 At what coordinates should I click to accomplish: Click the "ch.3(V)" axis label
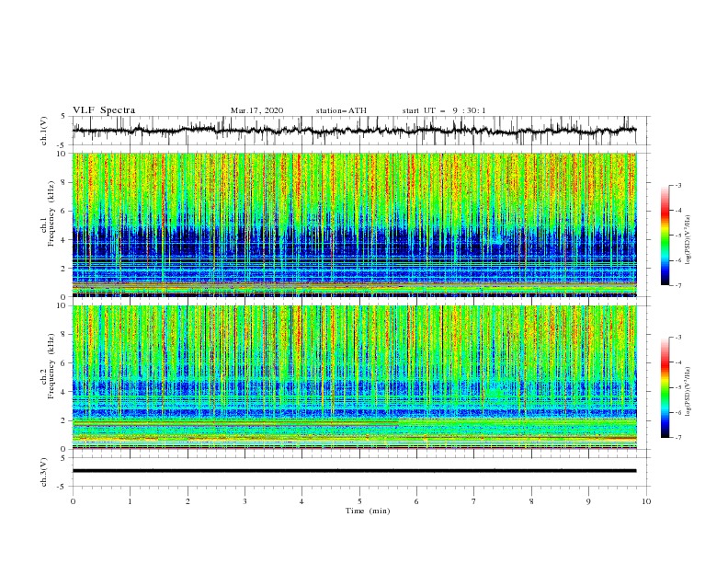(44, 472)
